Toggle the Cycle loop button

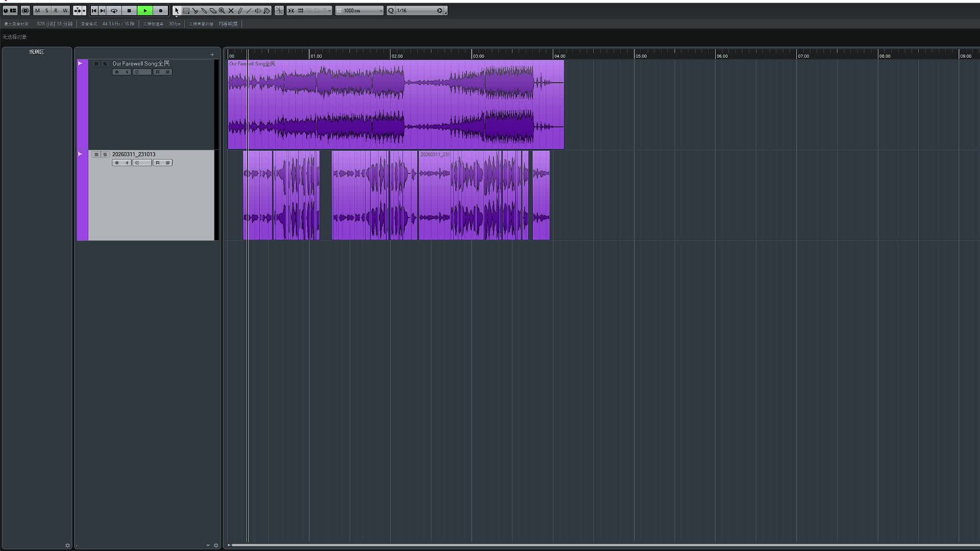114,10
